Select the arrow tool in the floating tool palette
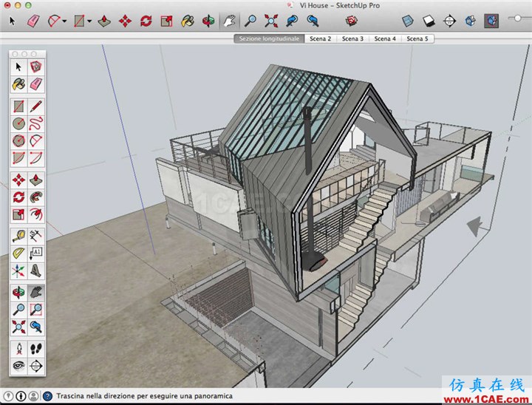 (18, 67)
